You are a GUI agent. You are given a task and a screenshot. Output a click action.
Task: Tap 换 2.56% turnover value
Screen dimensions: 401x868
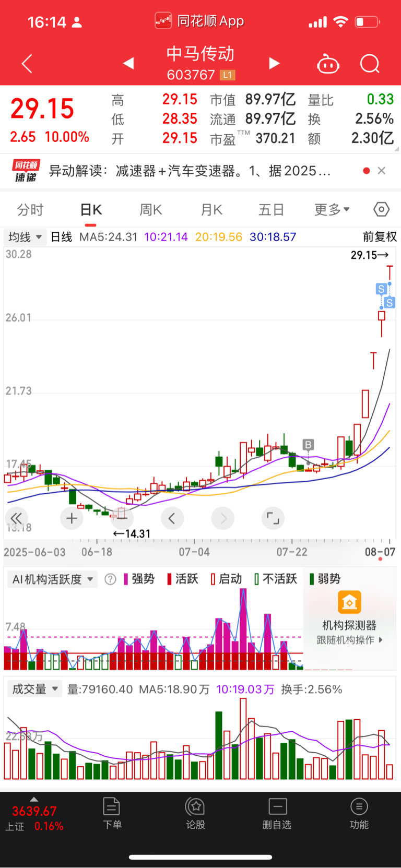coord(374,118)
